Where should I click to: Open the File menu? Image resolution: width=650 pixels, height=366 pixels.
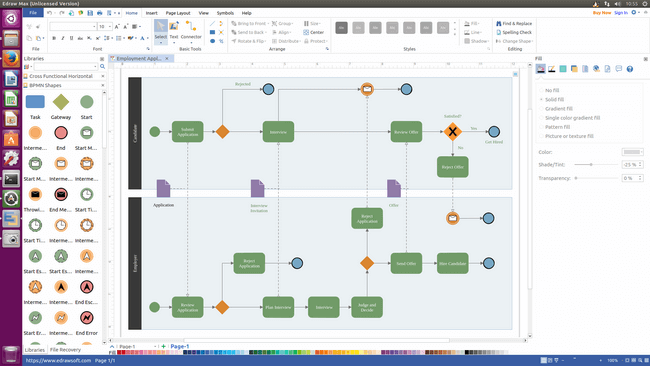point(33,13)
